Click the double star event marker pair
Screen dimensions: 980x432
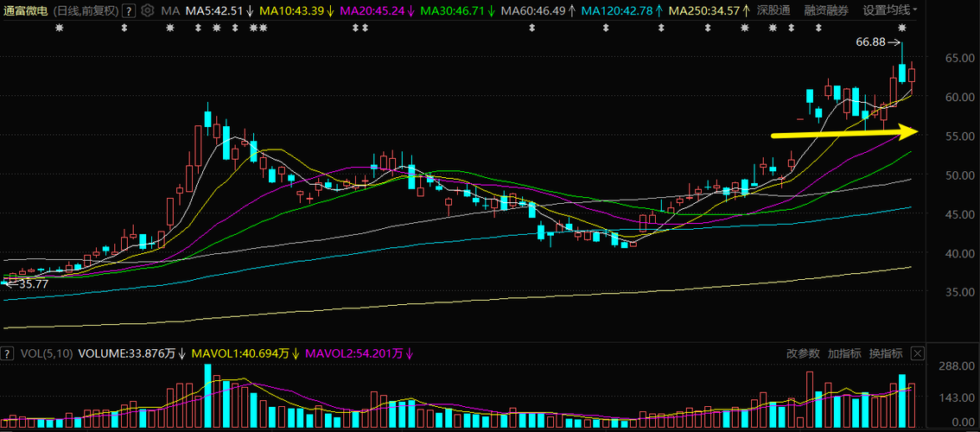click(x=258, y=29)
